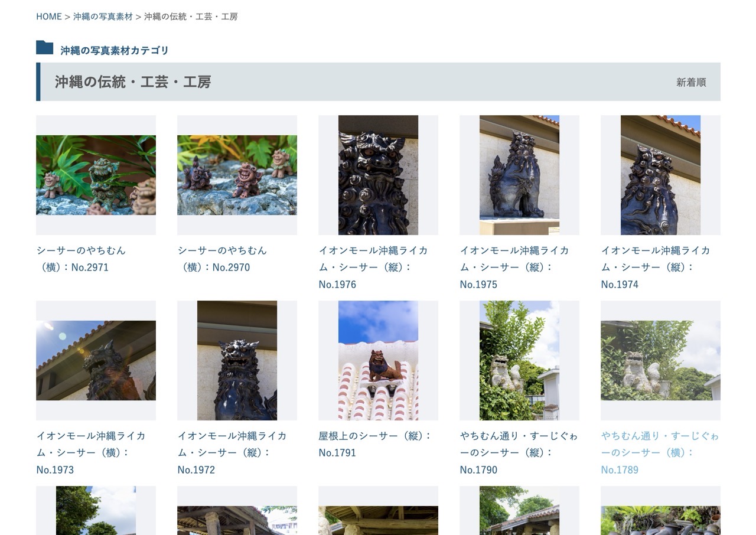
Task: Click やちむん通り title link ending No.1790
Action: pyautogui.click(x=519, y=452)
